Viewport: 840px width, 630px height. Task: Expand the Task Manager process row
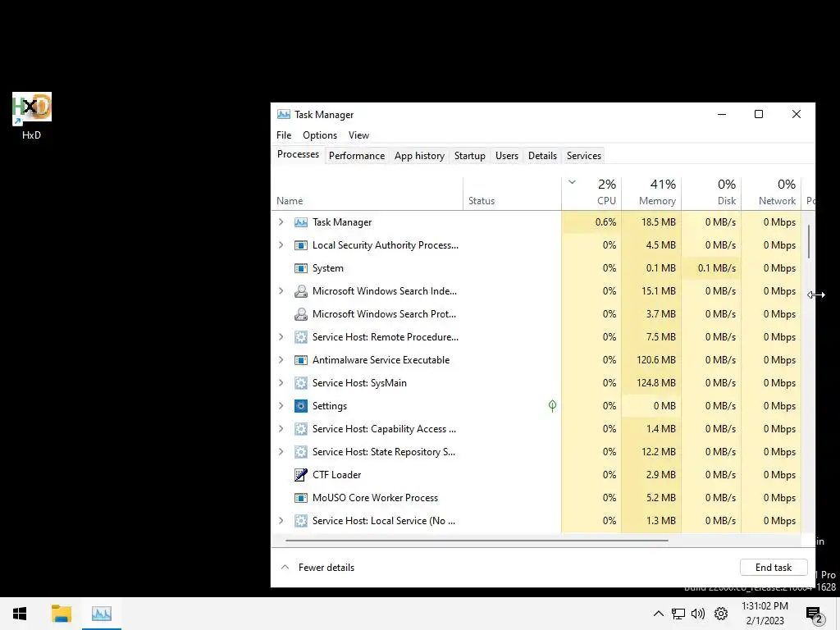click(281, 222)
